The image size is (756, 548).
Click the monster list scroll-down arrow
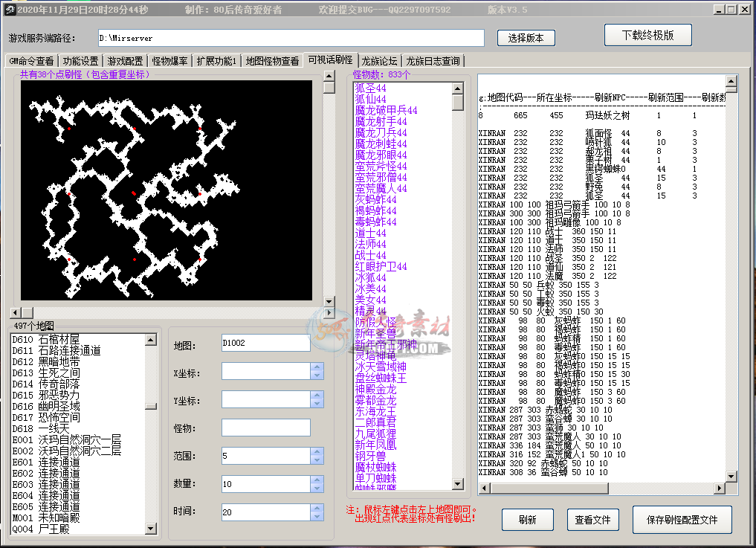tap(458, 484)
